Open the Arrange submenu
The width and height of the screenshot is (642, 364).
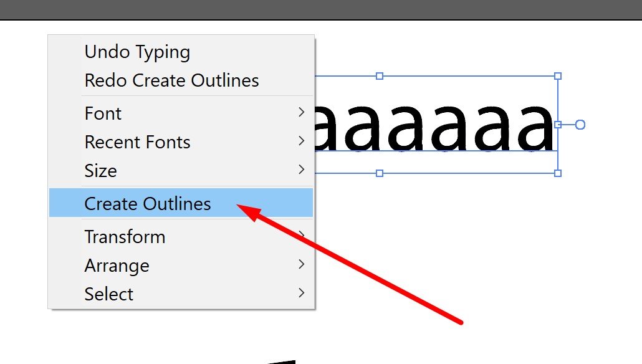181,266
